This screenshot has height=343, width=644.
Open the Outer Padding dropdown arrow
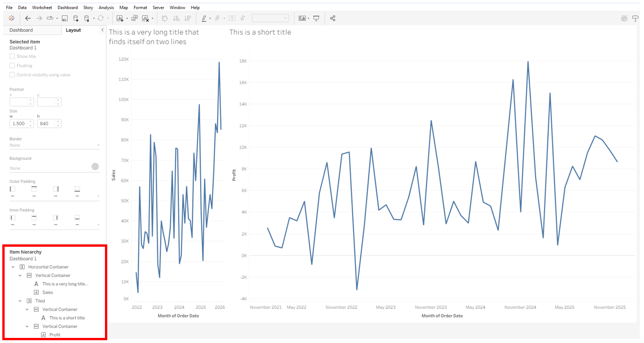pyautogui.click(x=98, y=196)
